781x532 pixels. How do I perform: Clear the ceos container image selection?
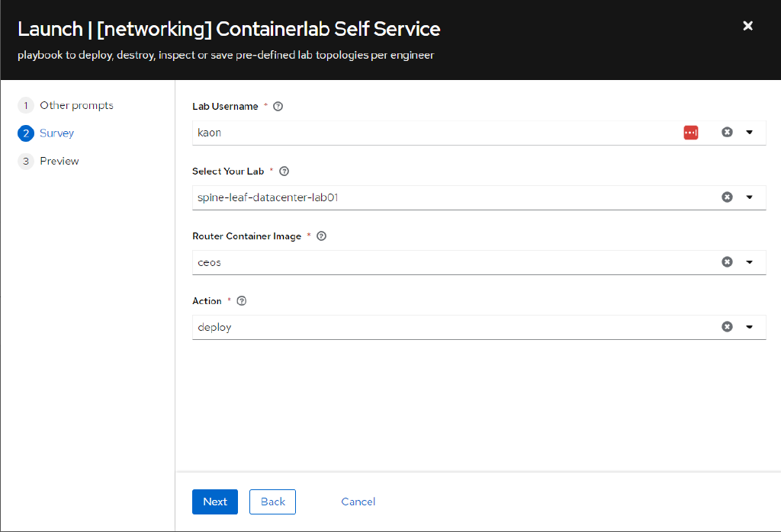pyautogui.click(x=726, y=261)
